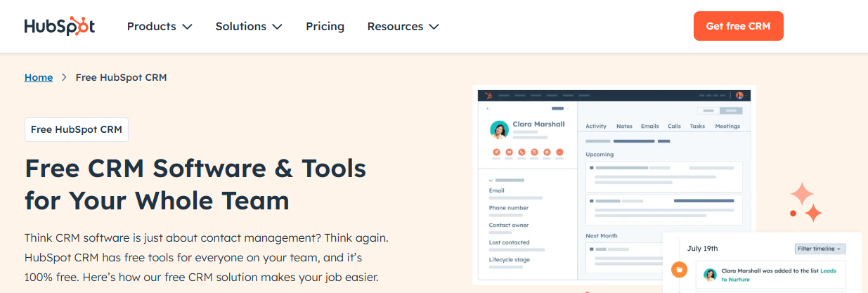Click the orange folder icon beside July 19th timeline
This screenshot has width=868, height=293.
point(679,269)
